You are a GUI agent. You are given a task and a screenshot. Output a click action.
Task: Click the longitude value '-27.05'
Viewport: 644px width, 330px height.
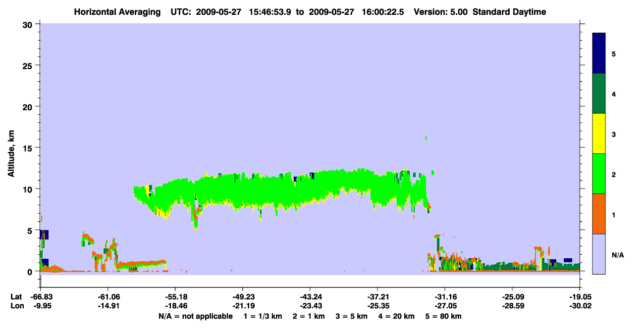click(445, 306)
